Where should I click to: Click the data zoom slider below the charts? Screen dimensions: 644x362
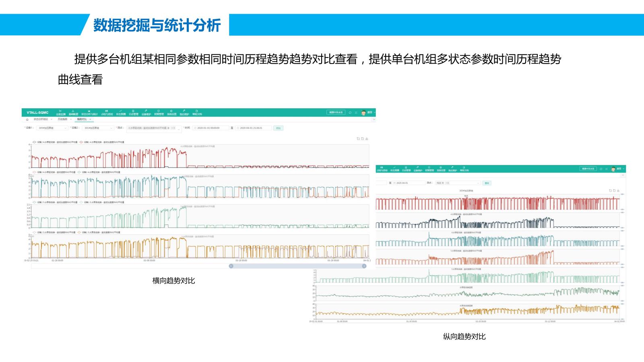pyautogui.click(x=298, y=266)
